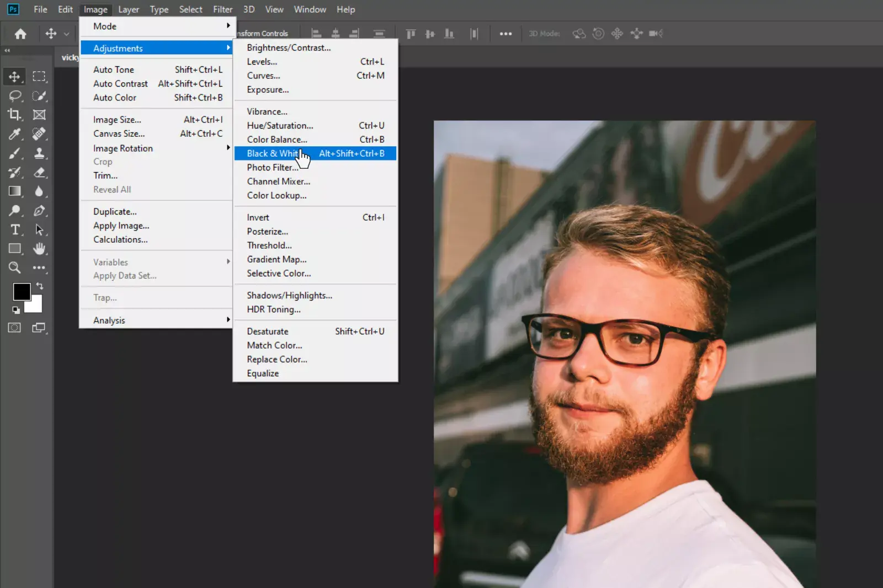Pick the Eyedropper tool
This screenshot has height=588, width=883.
(x=14, y=134)
